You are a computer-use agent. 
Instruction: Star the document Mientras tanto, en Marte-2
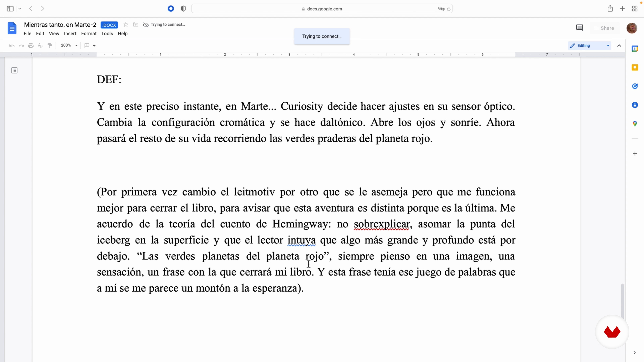(126, 24)
